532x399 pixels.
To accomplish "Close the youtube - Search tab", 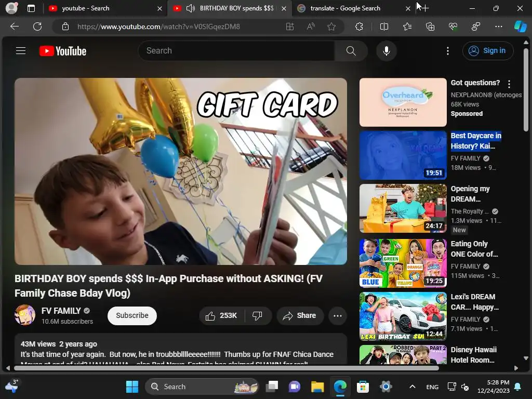I will [159, 8].
